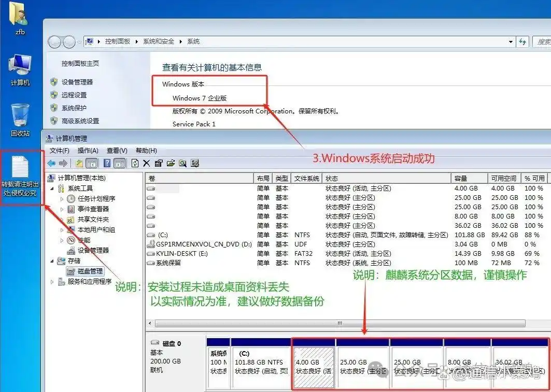Go forward using Computer Management toolbar arrow
The image size is (551, 392).
tap(63, 163)
